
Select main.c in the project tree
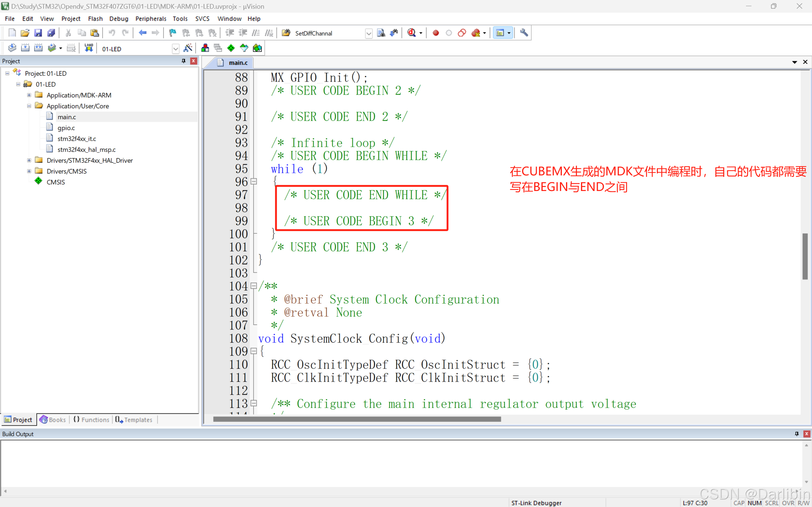(x=67, y=117)
